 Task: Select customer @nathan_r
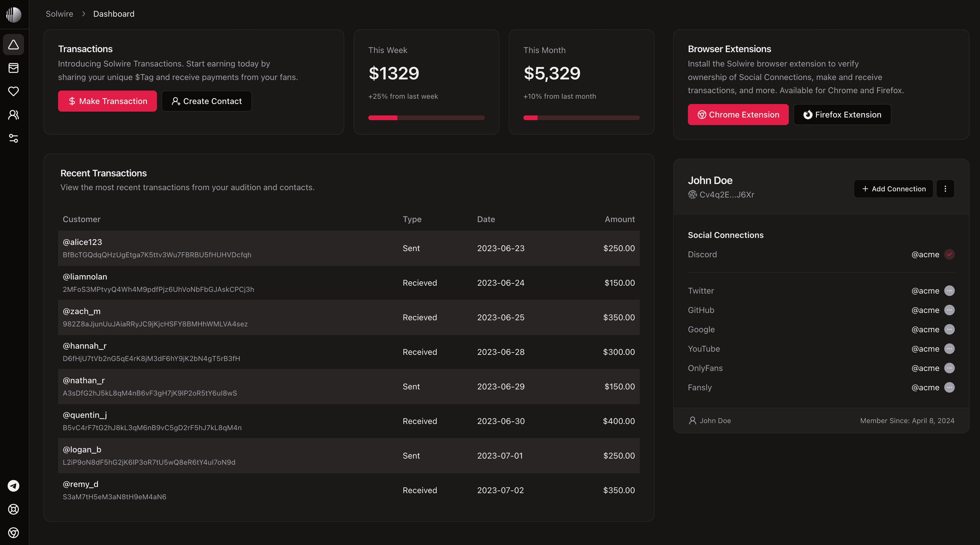pyautogui.click(x=84, y=380)
